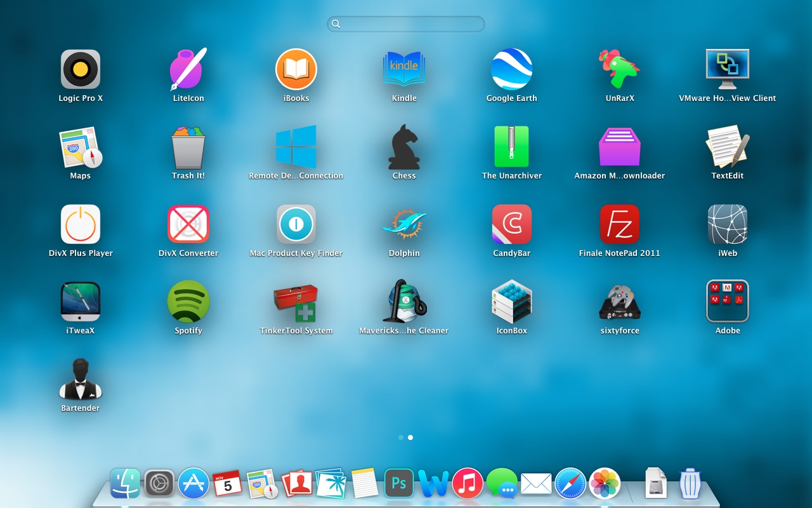
Task: Open Photos in the Dock
Action: pyautogui.click(x=605, y=484)
